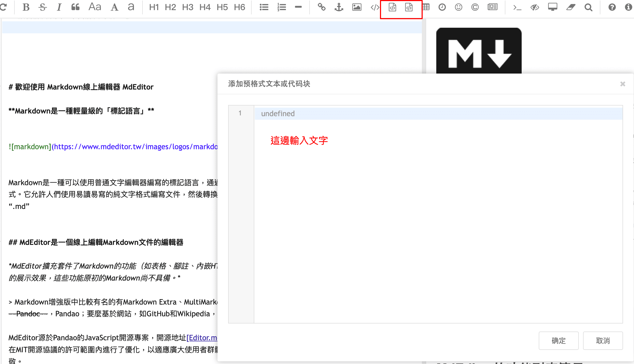Jump to line with terminal icon
The height and width of the screenshot is (364, 634).
[517, 7]
